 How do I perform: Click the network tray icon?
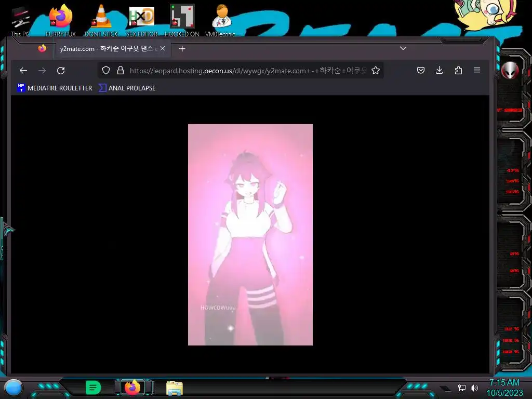[461, 388]
